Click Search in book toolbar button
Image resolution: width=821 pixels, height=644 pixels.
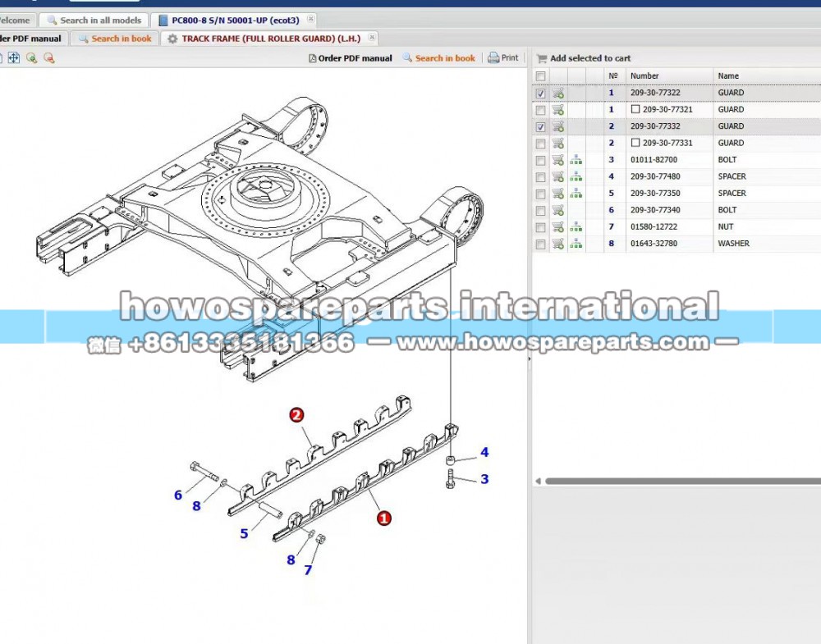[438, 58]
